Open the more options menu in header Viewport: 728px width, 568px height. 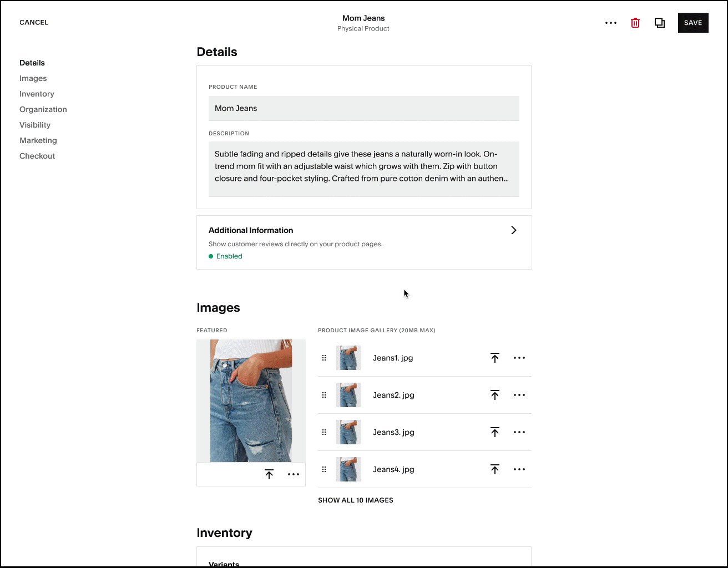611,23
